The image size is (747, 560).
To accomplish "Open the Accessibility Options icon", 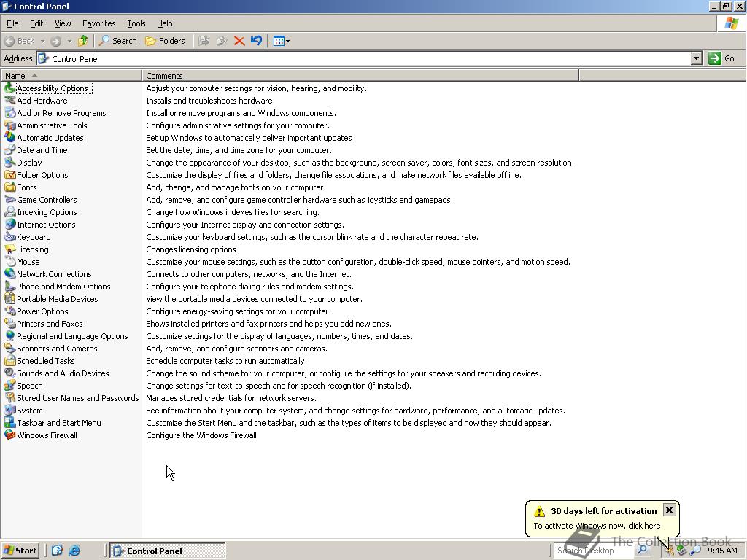I will point(9,88).
